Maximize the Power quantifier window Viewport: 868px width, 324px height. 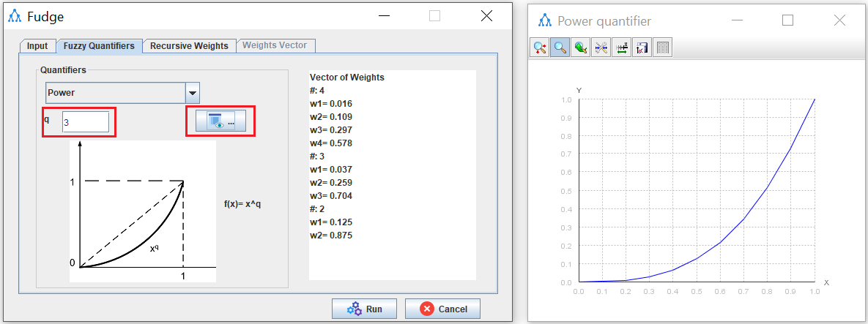click(x=788, y=20)
